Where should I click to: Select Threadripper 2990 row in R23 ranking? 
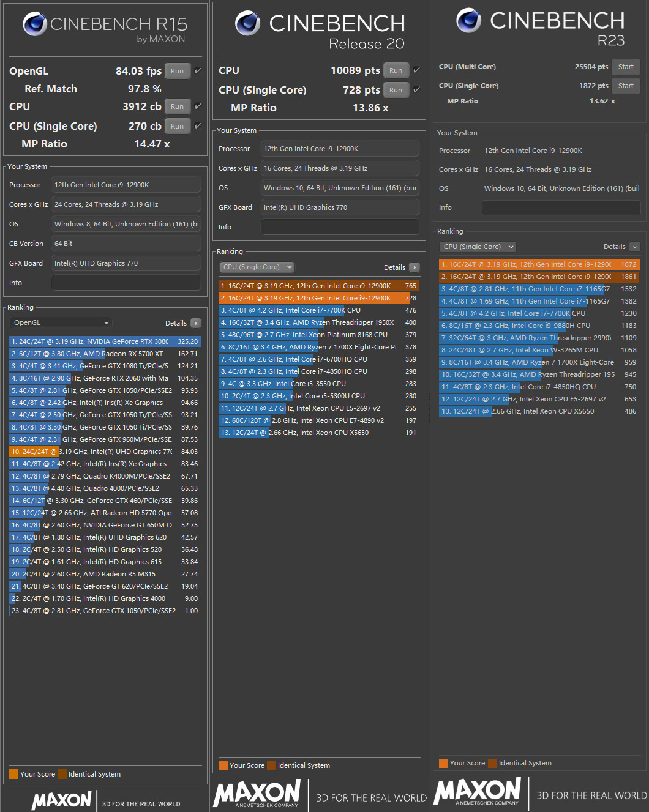coord(539,338)
